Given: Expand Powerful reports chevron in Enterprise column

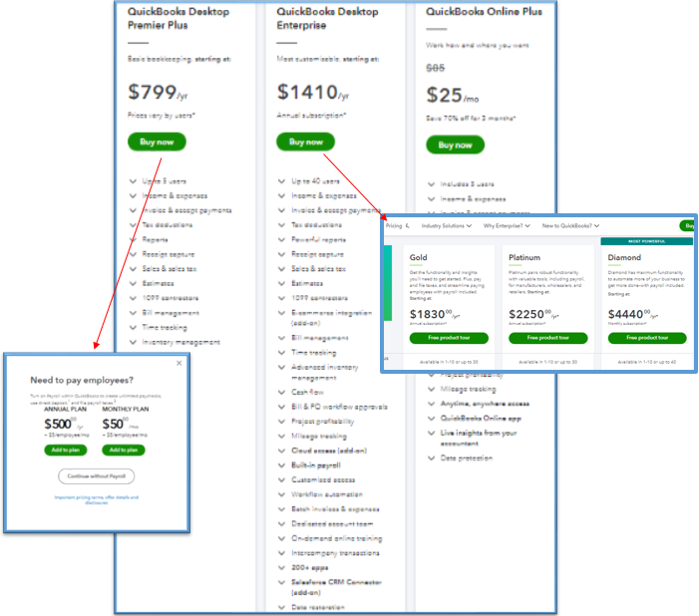Looking at the screenshot, I should click(282, 239).
